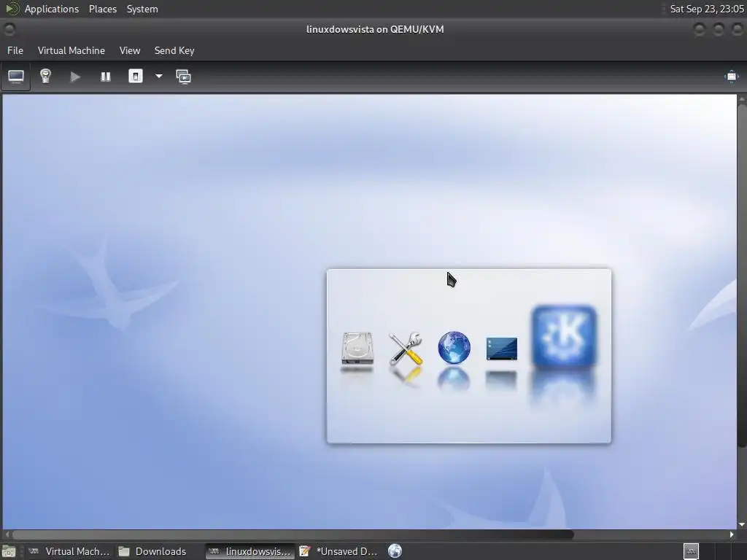Viewport: 747px width, 560px height.
Task: Click the vertical scrollbar of VM display
Action: coord(742,275)
